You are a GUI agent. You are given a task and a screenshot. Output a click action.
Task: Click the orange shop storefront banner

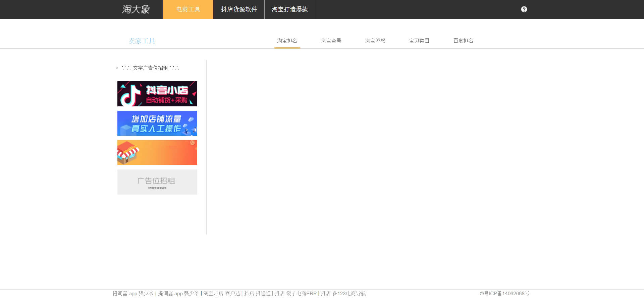pos(157,152)
